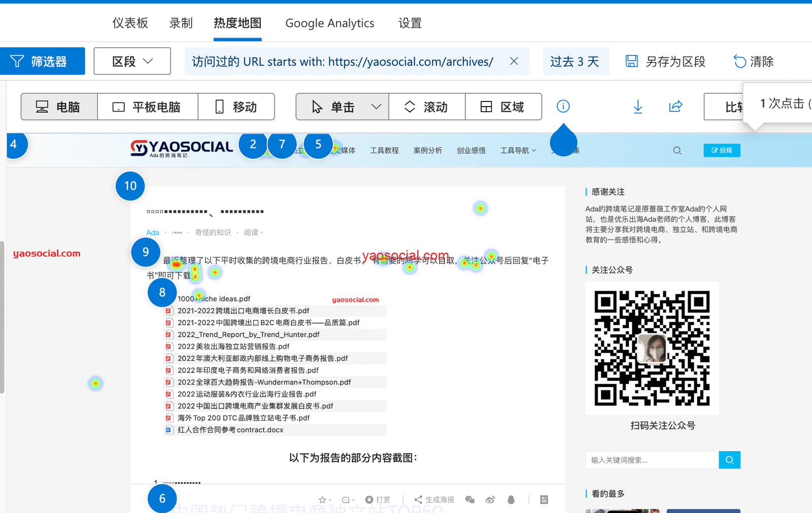The height and width of the screenshot is (513, 812).
Task: Open the 录制 tab
Action: coord(181,23)
